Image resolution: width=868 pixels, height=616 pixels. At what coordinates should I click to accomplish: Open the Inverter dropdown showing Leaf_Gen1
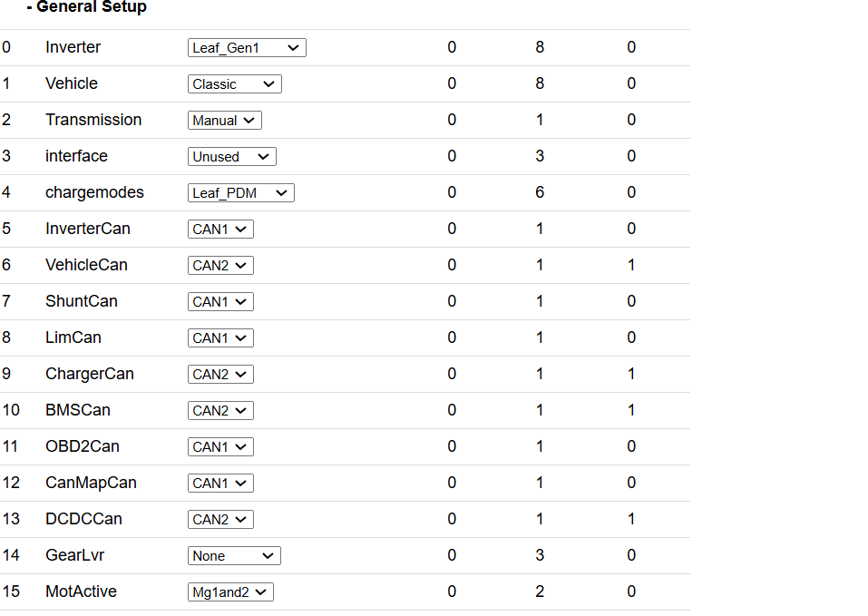tap(247, 48)
